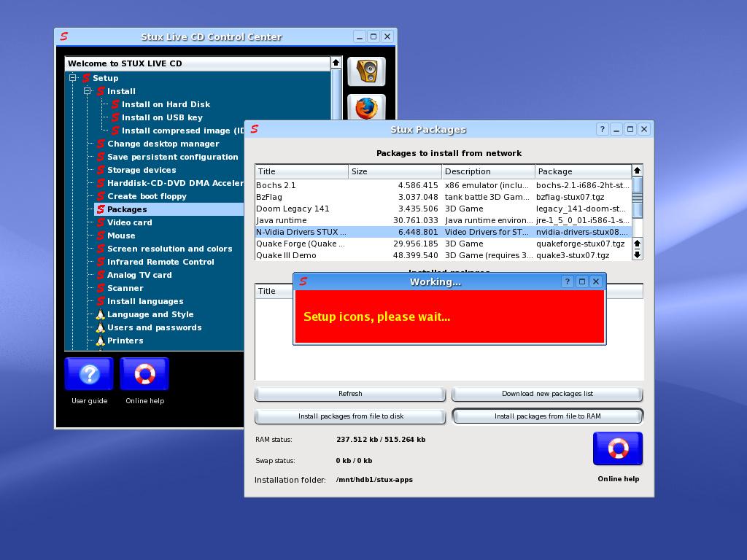
Task: Open Screen resolution and colors
Action: 169,249
